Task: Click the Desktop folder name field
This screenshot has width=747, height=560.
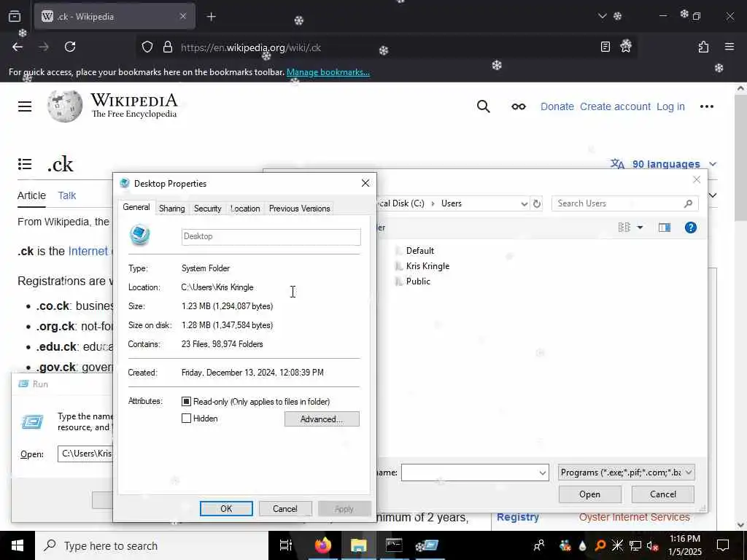Action: [x=271, y=237]
